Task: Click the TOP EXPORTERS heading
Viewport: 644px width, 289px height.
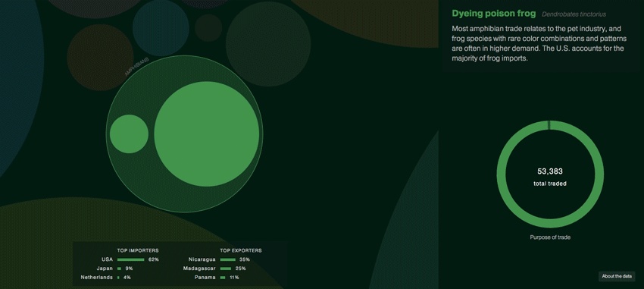Action: [x=241, y=250]
